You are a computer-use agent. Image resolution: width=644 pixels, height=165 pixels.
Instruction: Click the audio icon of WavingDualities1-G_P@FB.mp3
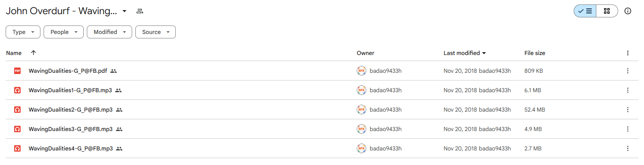coord(17,90)
